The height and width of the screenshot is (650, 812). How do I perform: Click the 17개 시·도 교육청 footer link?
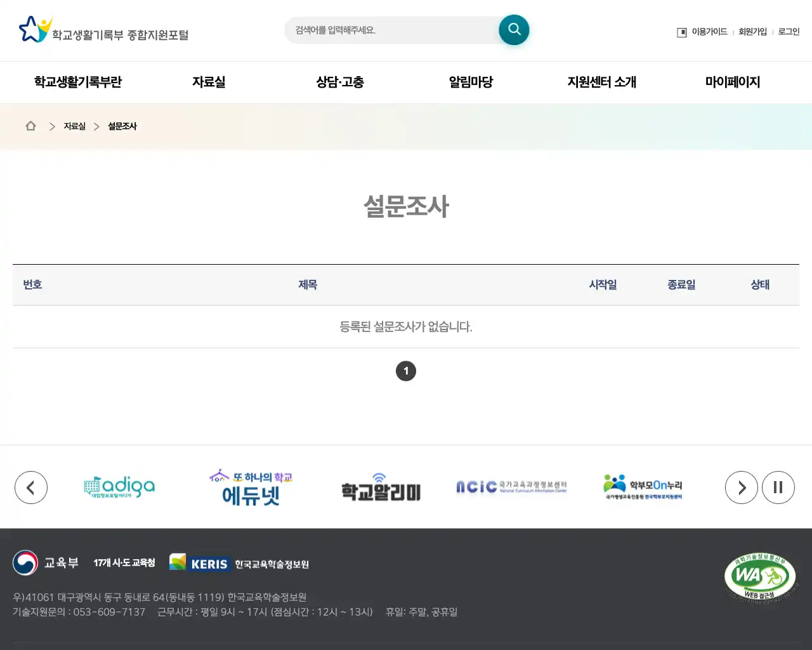pos(124,563)
